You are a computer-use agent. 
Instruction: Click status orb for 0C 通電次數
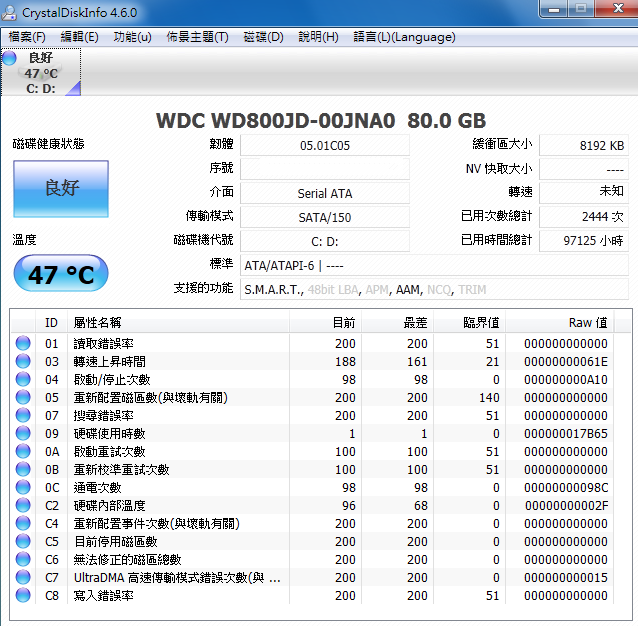coord(23,487)
